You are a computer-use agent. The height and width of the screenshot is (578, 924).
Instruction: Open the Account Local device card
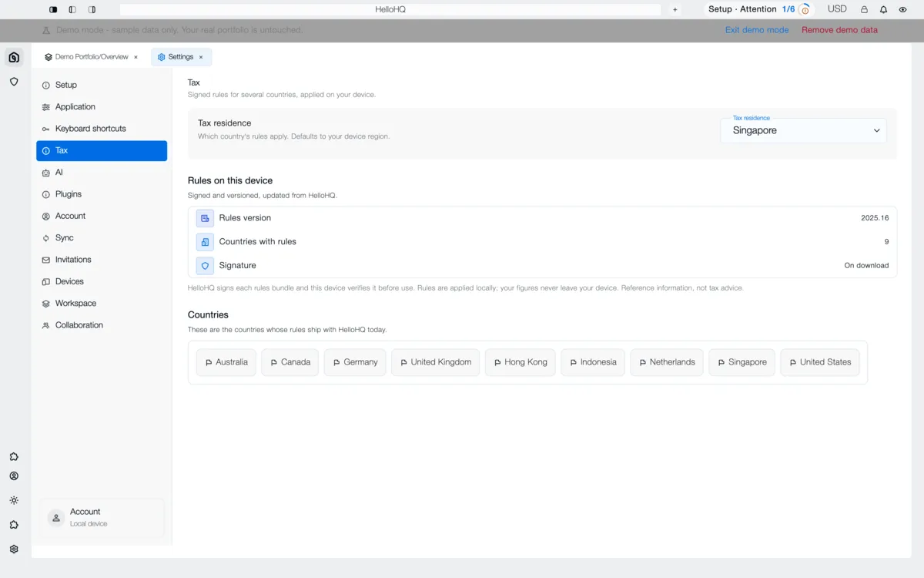(102, 518)
